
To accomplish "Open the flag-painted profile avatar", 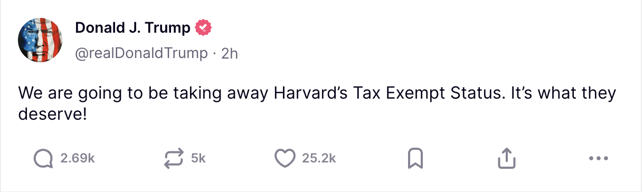I will [x=41, y=40].
